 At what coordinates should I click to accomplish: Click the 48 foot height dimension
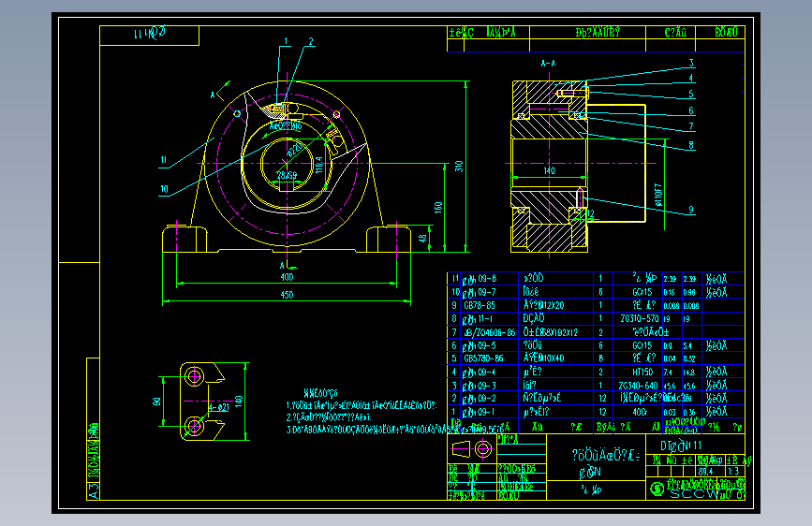422,239
